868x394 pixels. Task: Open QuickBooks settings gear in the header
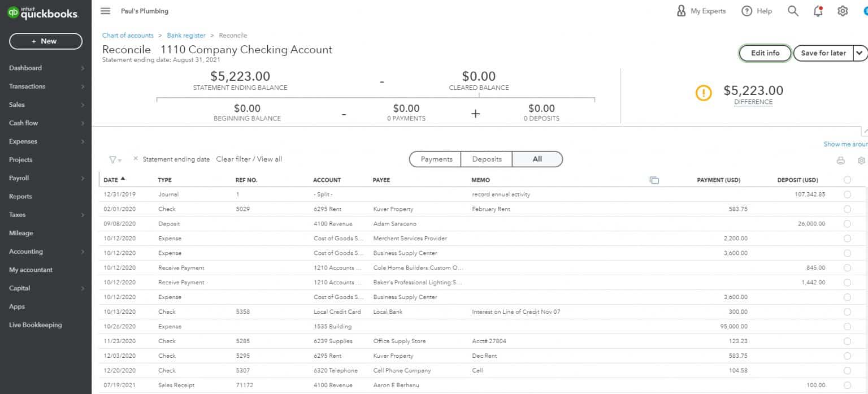pyautogui.click(x=843, y=10)
